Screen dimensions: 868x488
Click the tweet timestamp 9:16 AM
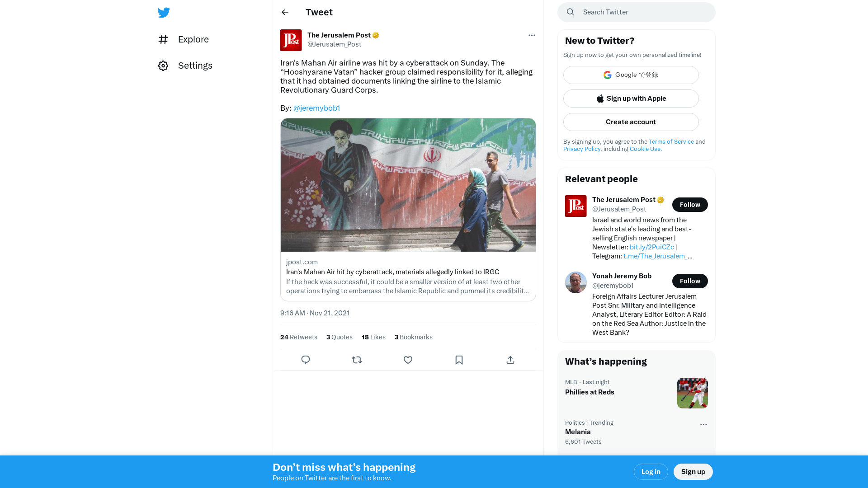315,313
